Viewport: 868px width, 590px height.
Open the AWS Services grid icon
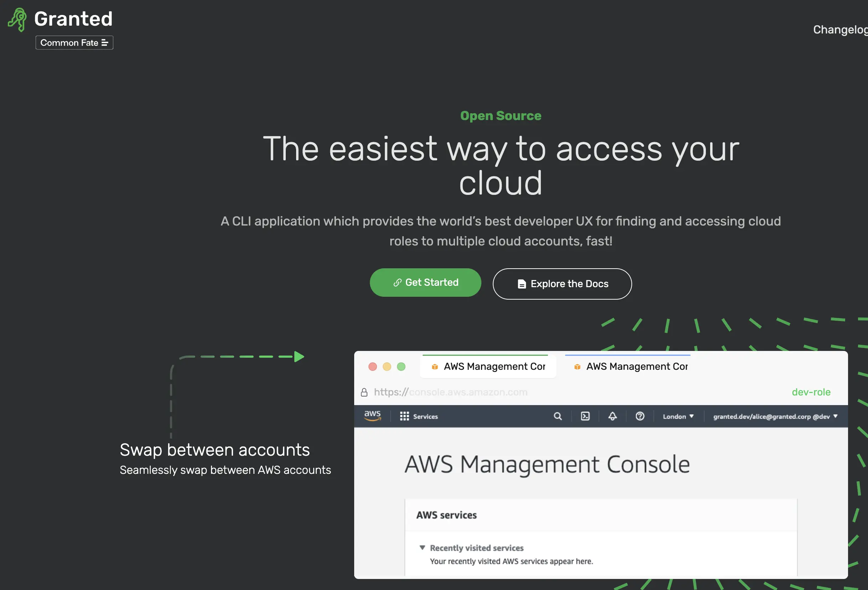pyautogui.click(x=404, y=416)
